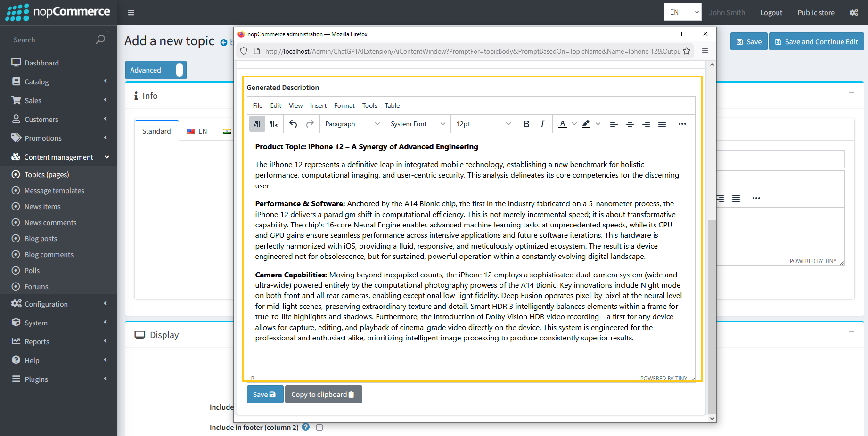This screenshot has height=436, width=868.
Task: Click Save and Continue Edit
Action: [816, 41]
